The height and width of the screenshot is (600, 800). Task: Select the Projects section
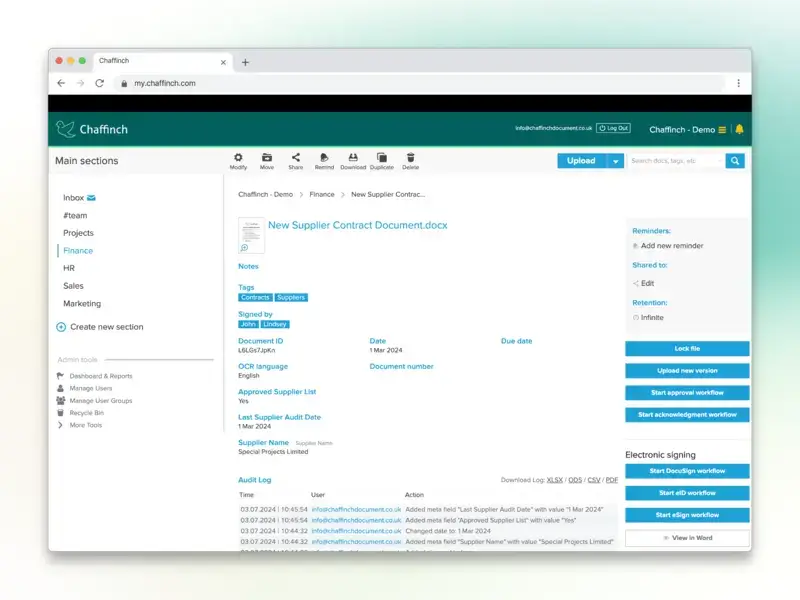pyautogui.click(x=79, y=233)
